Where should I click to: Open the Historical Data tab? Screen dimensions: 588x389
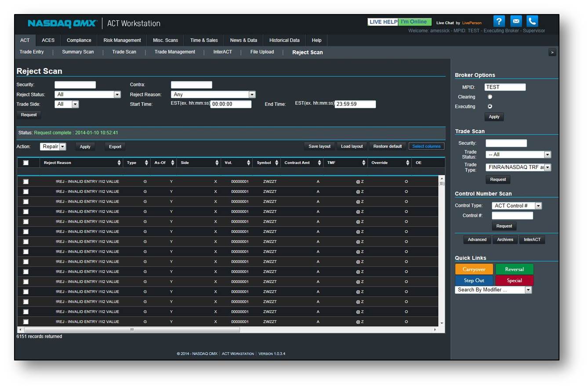point(284,40)
